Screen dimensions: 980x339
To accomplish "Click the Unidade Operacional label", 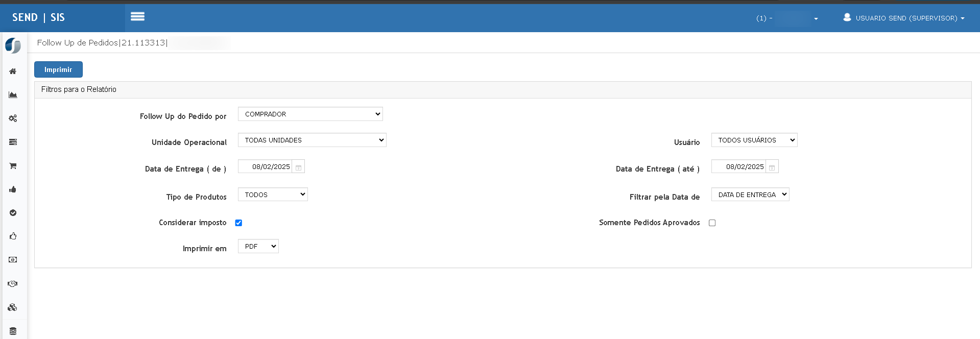I will coord(189,142).
